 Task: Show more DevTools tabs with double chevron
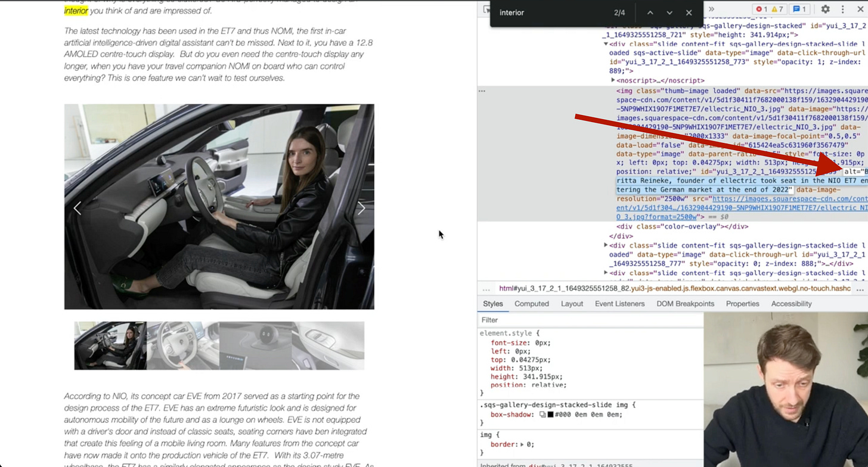coord(711,9)
